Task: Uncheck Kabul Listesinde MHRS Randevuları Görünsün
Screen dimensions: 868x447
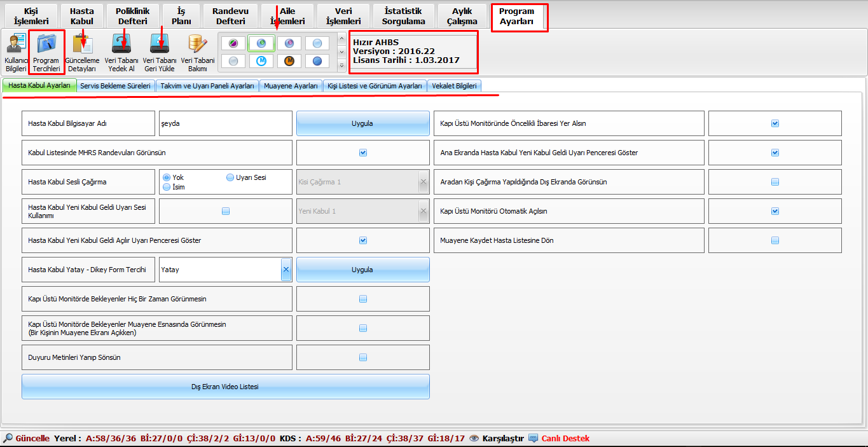Action: pos(363,153)
